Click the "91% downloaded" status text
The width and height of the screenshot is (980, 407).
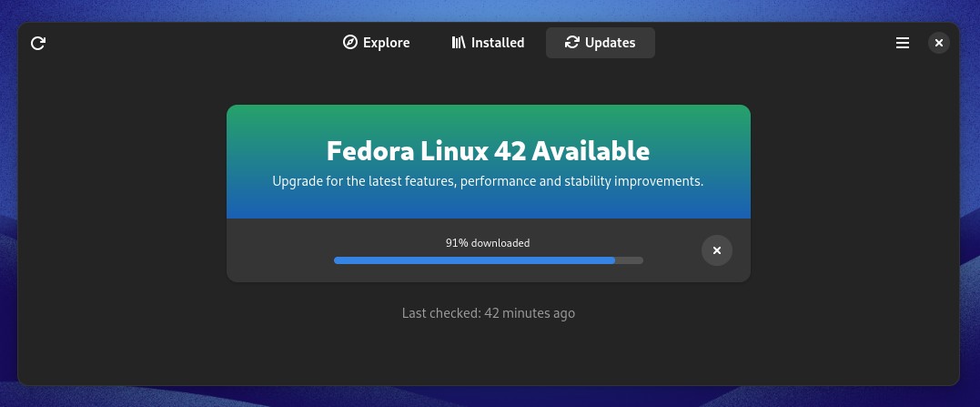pyautogui.click(x=488, y=242)
